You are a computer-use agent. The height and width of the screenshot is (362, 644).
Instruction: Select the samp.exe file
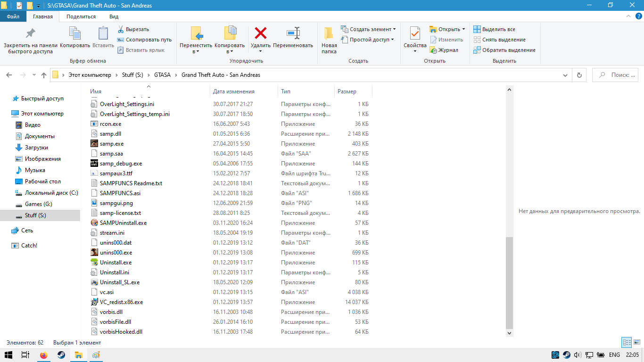[112, 144]
